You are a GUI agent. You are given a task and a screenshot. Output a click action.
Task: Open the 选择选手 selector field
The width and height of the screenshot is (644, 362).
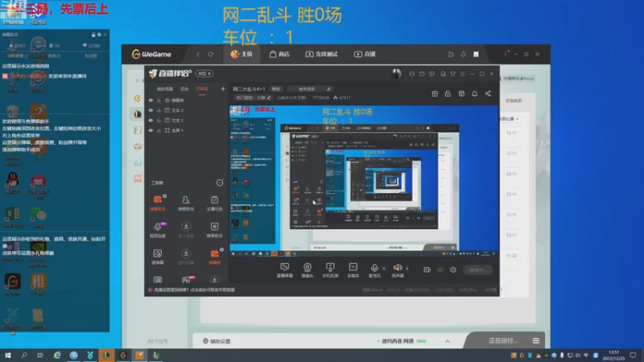pos(309,88)
